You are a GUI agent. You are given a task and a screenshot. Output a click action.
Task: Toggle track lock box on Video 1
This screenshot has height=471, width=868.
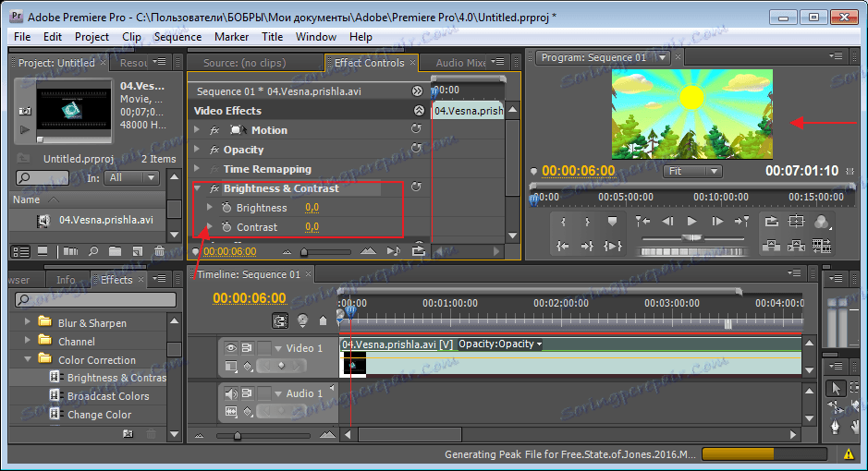tap(264, 348)
